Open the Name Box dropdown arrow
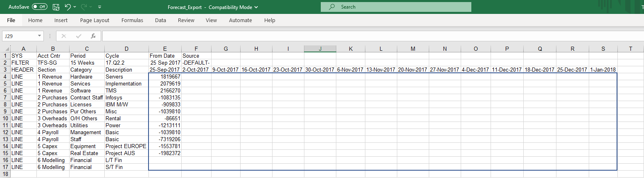 point(39,36)
